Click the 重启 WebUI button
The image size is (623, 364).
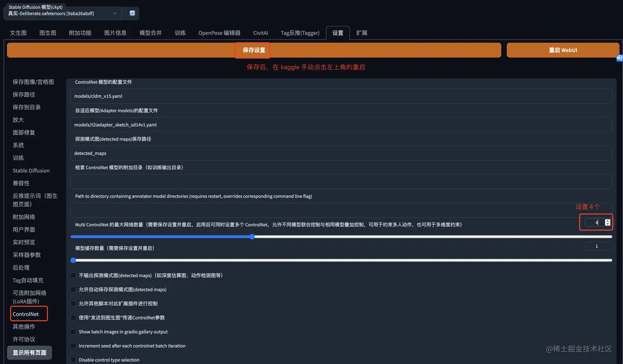pos(563,50)
